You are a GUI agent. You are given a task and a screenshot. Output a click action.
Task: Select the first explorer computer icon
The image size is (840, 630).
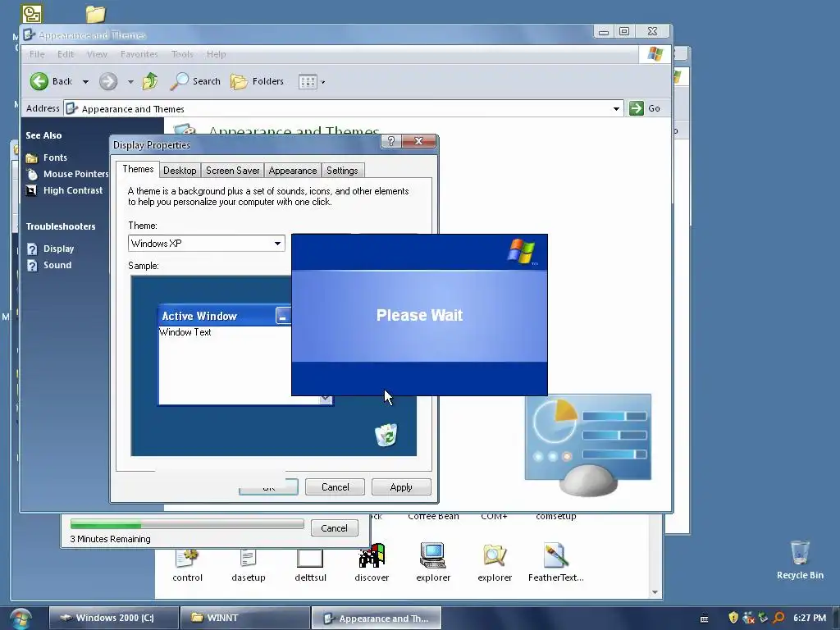(x=433, y=555)
